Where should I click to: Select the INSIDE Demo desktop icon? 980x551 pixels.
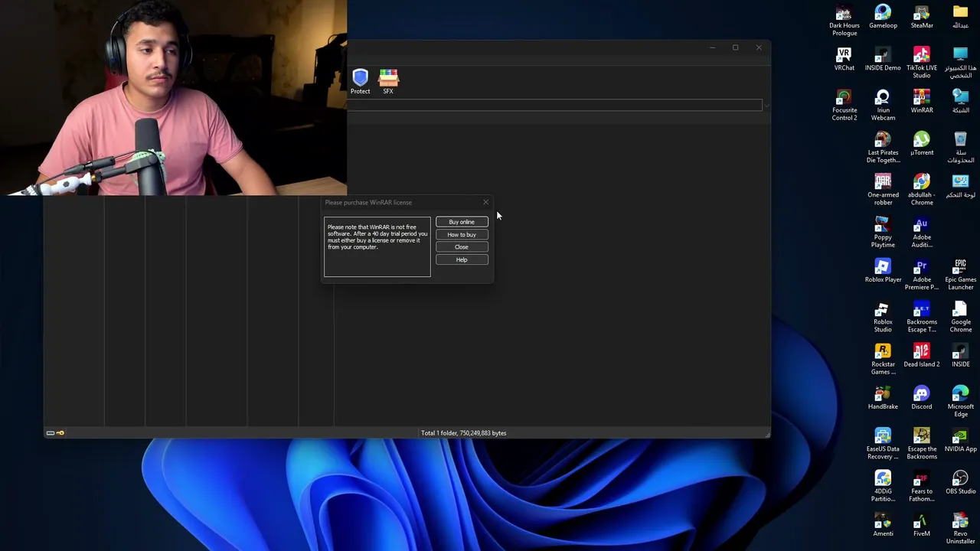883,59
